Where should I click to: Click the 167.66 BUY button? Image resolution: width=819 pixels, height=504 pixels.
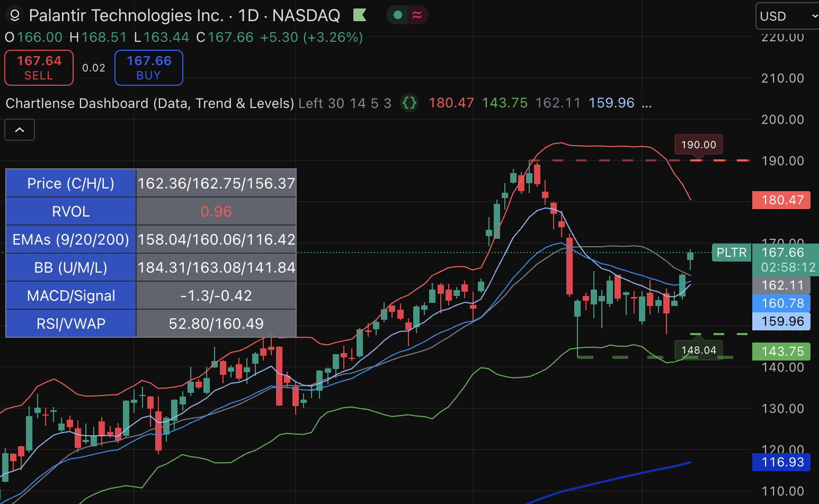(x=149, y=68)
